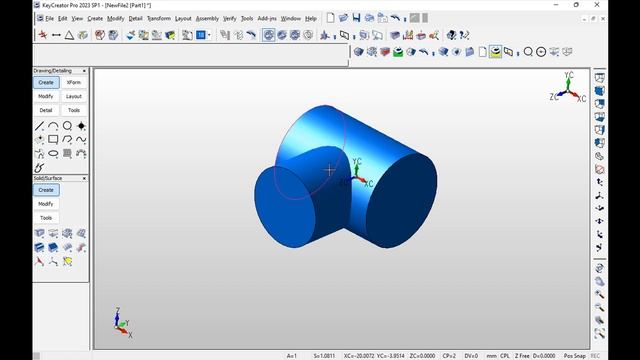Click the triangle icon in the toolbar

[x=69, y=35]
